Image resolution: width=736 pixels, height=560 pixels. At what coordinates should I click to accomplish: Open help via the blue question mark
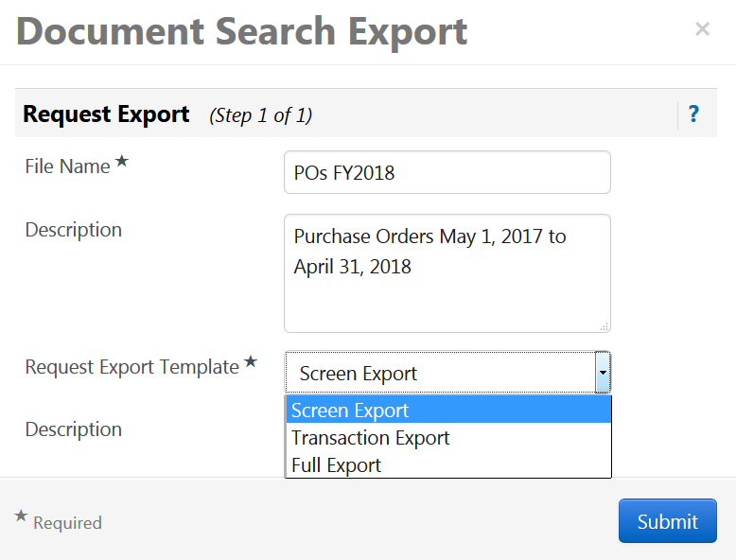693,114
